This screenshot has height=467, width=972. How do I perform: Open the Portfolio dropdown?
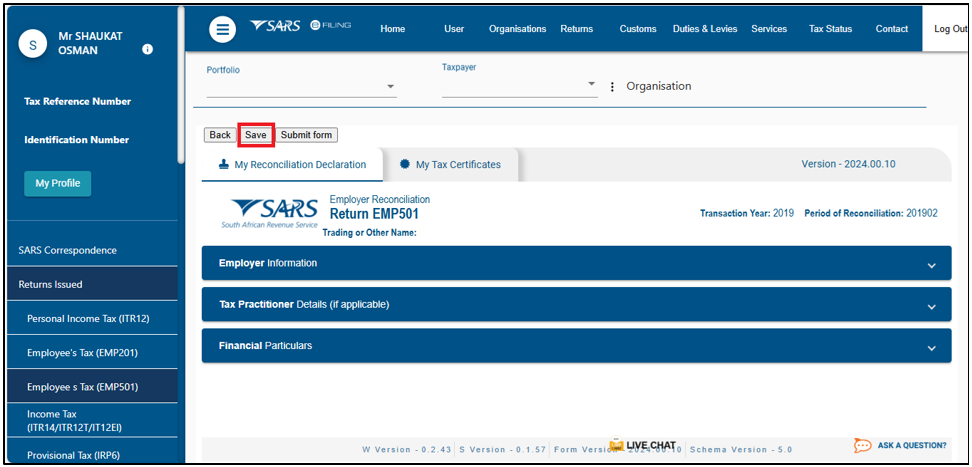(301, 87)
